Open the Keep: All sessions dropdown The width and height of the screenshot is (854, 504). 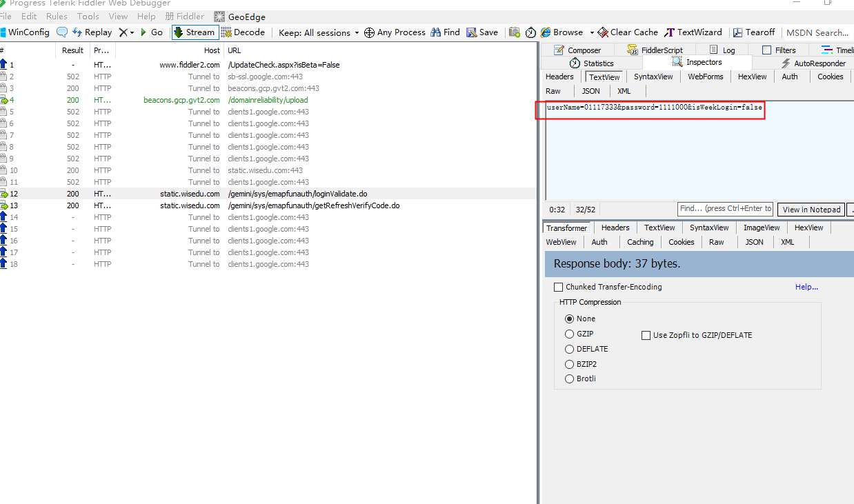point(319,32)
